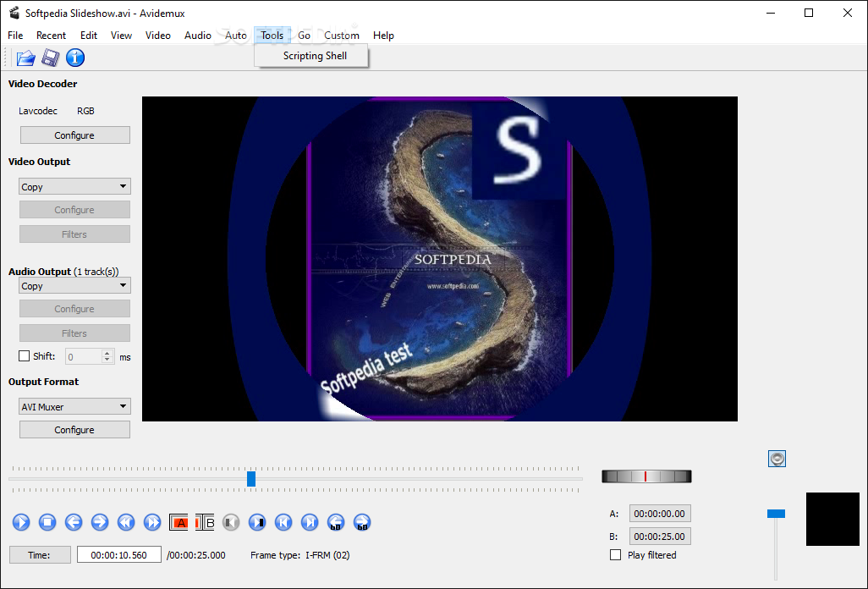Click the Time button
This screenshot has width=868, height=589.
point(40,554)
